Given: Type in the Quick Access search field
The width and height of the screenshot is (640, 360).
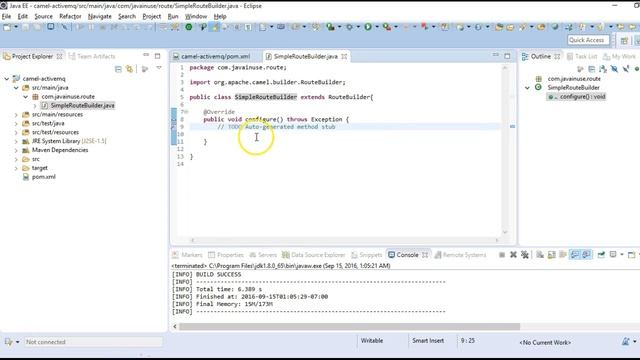Looking at the screenshot, I should [x=588, y=40].
